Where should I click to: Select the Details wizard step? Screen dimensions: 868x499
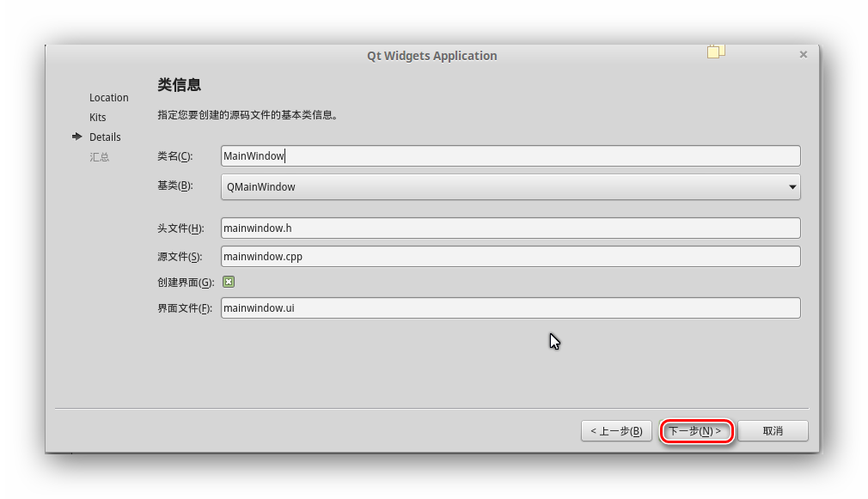click(105, 137)
